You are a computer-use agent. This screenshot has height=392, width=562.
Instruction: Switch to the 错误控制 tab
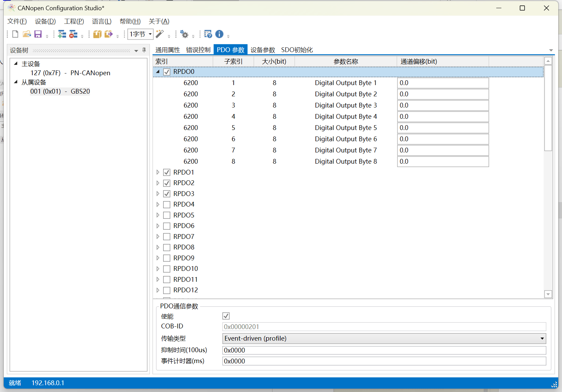point(198,50)
